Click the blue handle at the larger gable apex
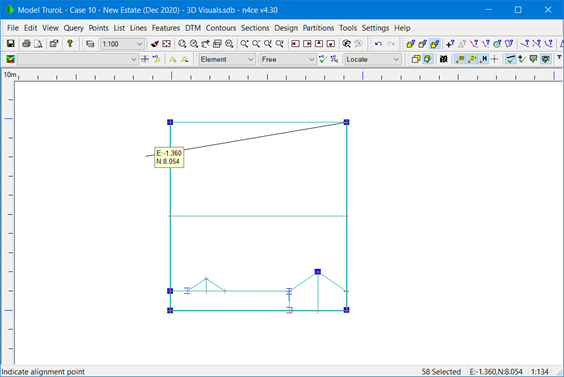 click(318, 272)
